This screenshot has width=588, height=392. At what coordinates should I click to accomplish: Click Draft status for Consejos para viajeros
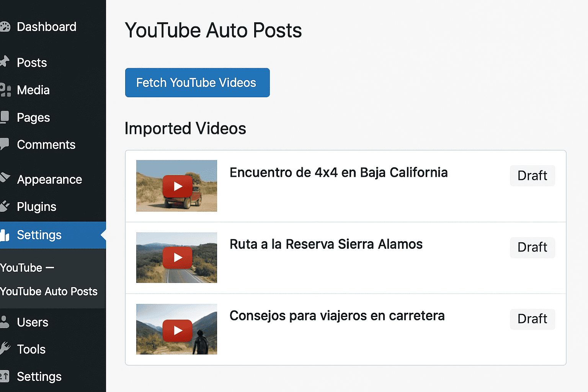pos(532,319)
